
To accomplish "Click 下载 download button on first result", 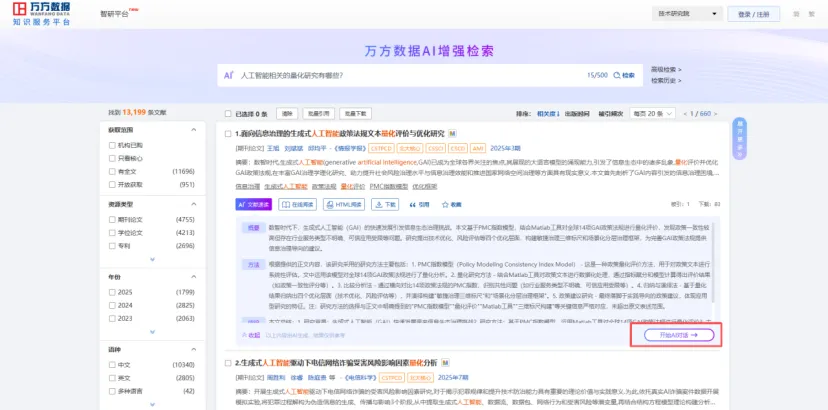I will coord(385,204).
